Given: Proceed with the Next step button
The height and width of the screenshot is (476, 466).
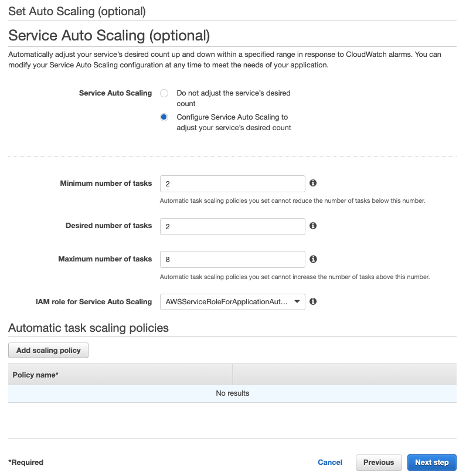Looking at the screenshot, I should coord(431,463).
